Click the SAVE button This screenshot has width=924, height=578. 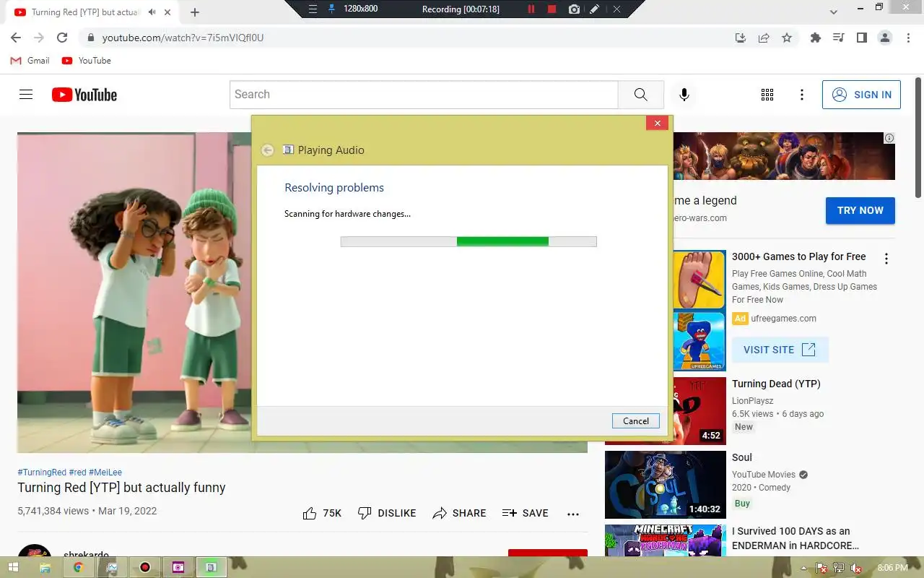[x=525, y=513]
